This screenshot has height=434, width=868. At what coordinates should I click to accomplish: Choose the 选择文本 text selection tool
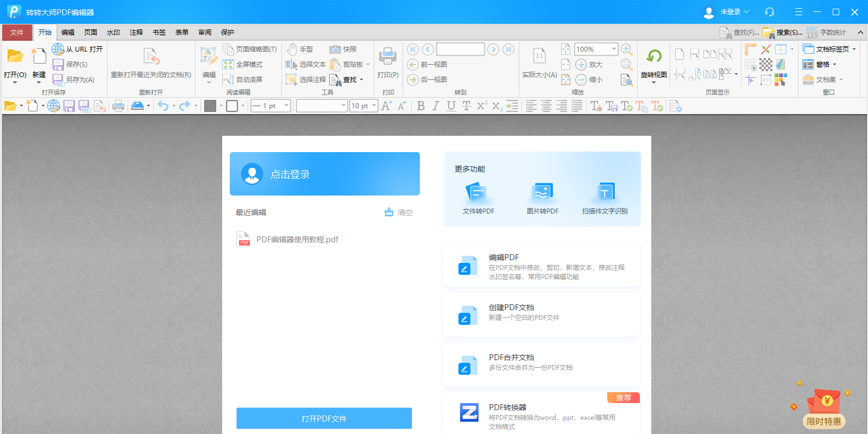click(x=306, y=65)
